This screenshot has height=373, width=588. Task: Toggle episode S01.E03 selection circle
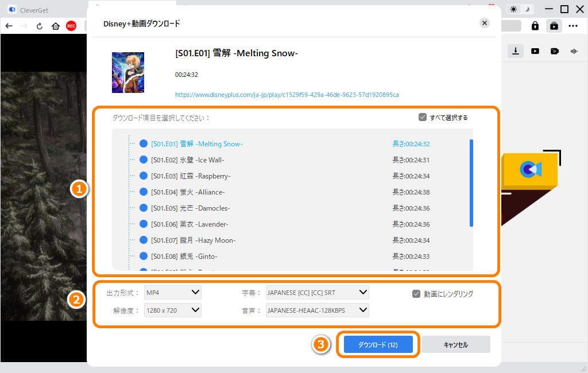pyautogui.click(x=143, y=176)
